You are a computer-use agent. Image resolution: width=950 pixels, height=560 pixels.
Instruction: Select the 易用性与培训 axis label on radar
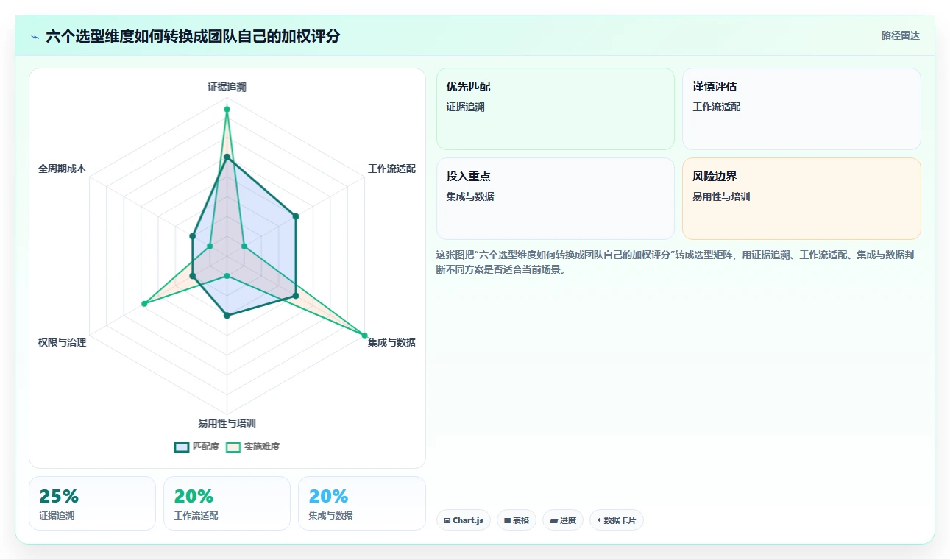click(x=227, y=423)
